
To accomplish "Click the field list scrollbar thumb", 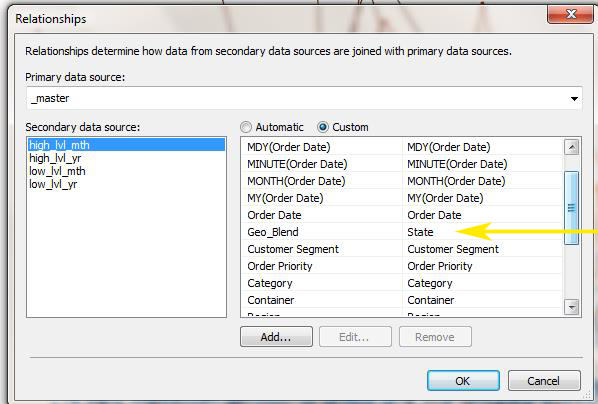I will click(x=571, y=208).
